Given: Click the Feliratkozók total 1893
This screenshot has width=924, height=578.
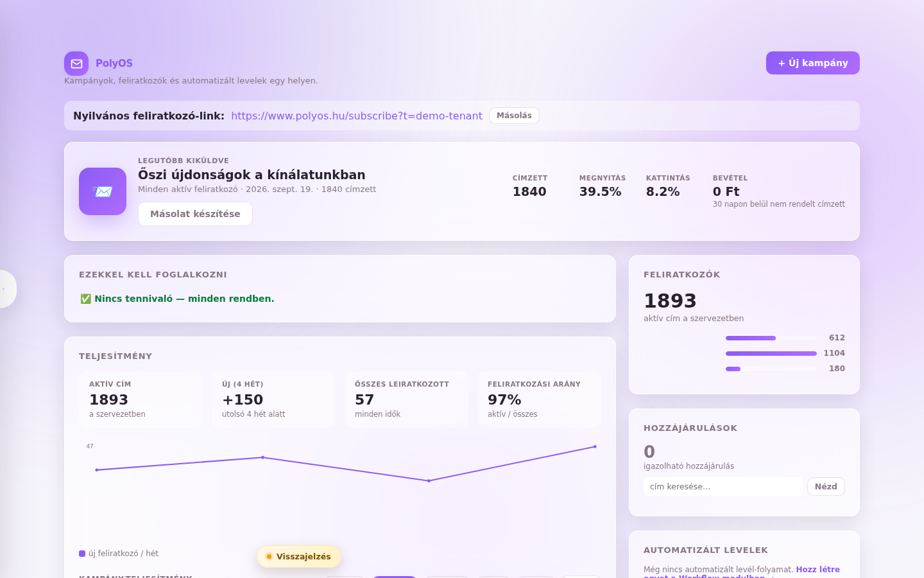Looking at the screenshot, I should 670,301.
